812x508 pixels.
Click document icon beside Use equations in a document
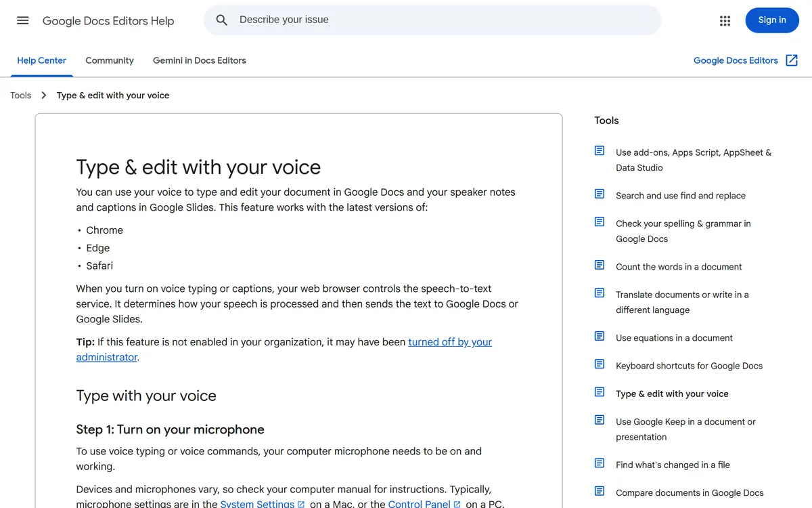pos(600,336)
